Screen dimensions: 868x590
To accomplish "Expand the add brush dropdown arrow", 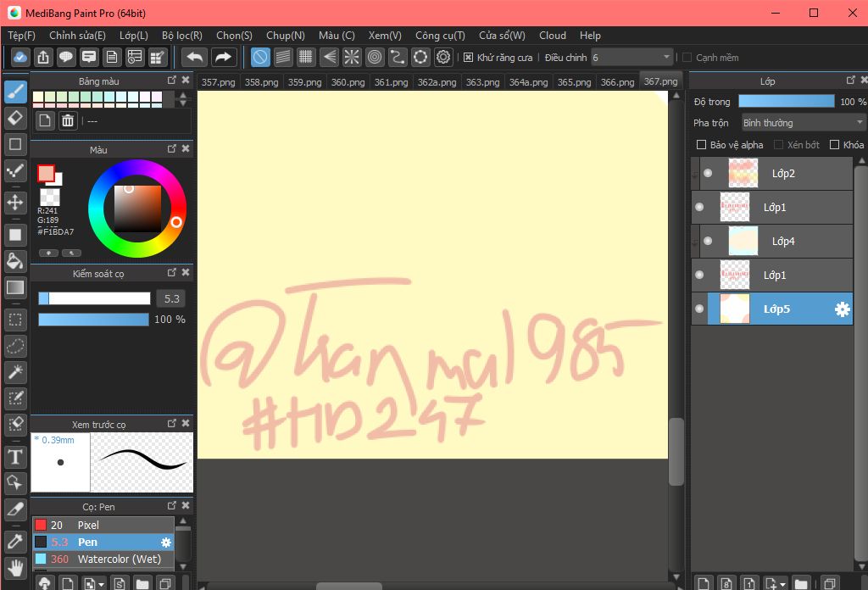I will (x=102, y=584).
